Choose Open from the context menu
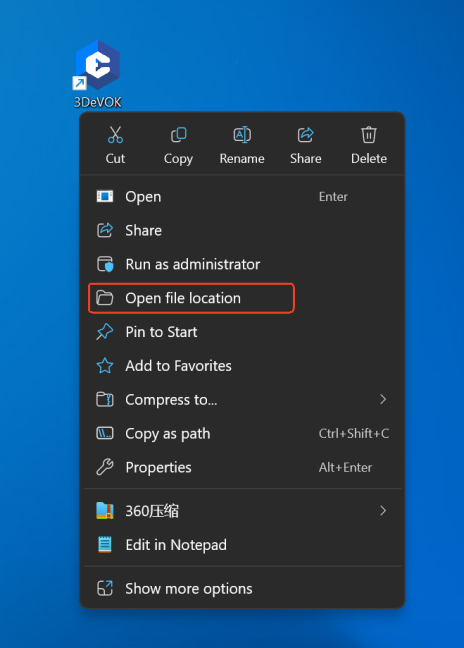The image size is (464, 648). click(x=243, y=197)
